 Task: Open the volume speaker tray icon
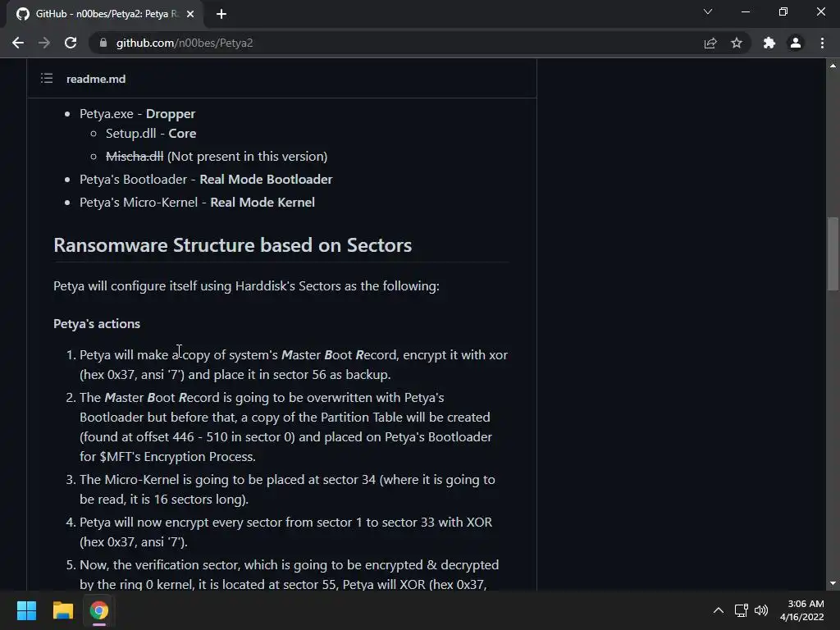(760, 610)
